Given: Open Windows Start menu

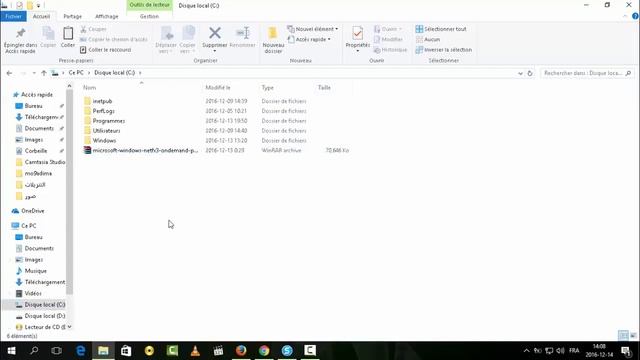Looking at the screenshot, I should tap(11, 351).
